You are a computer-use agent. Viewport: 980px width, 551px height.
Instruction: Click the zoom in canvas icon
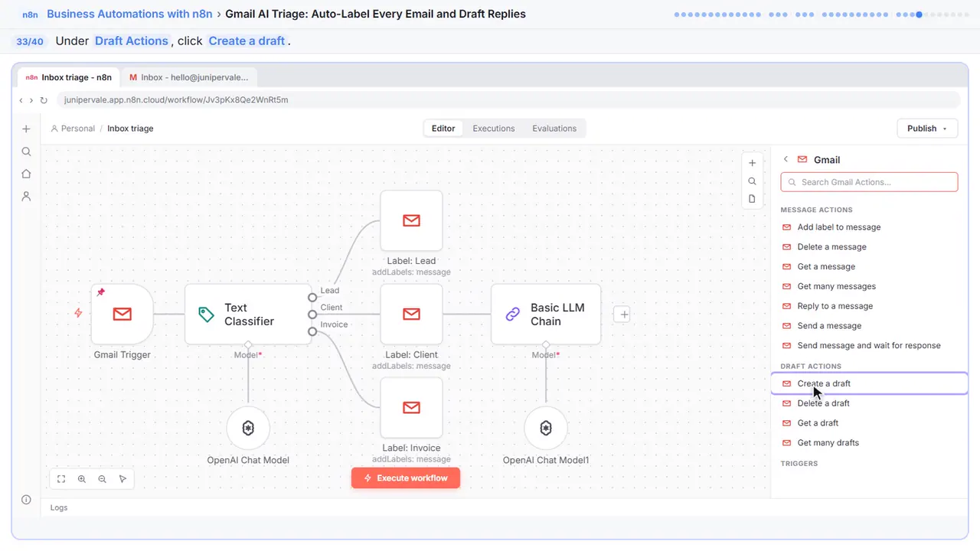[82, 479]
